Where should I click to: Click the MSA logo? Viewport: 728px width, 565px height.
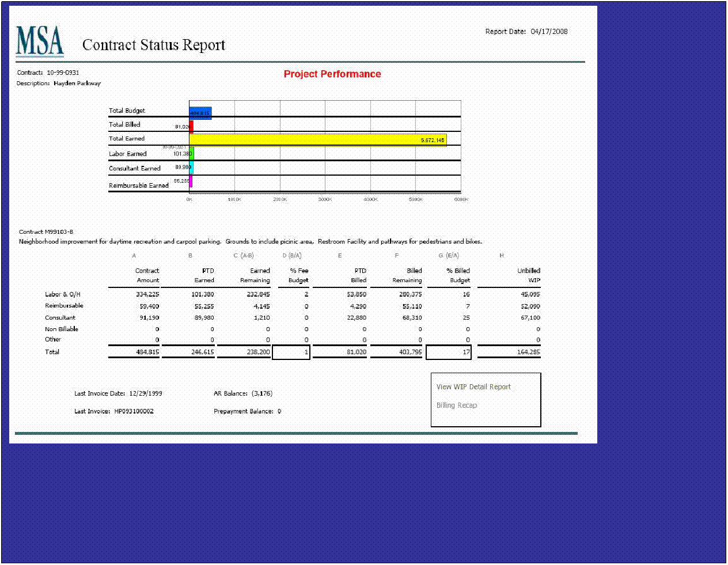(x=40, y=41)
